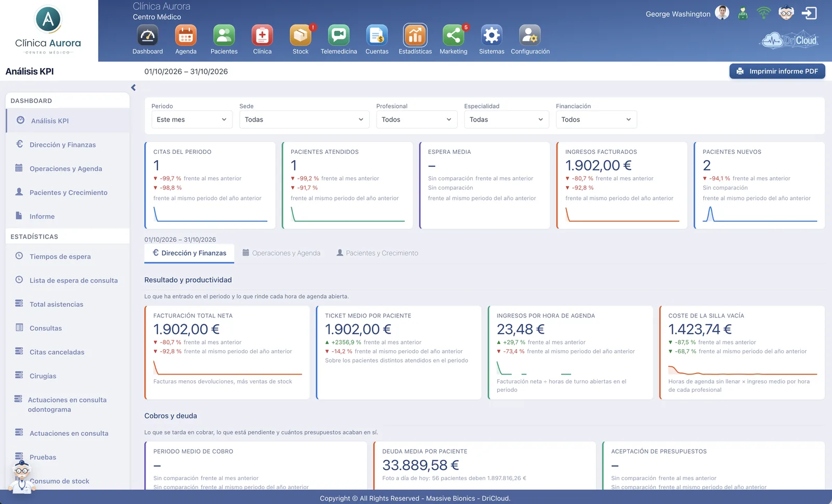
Task: Open the Pacientes module icon
Action: tap(224, 35)
